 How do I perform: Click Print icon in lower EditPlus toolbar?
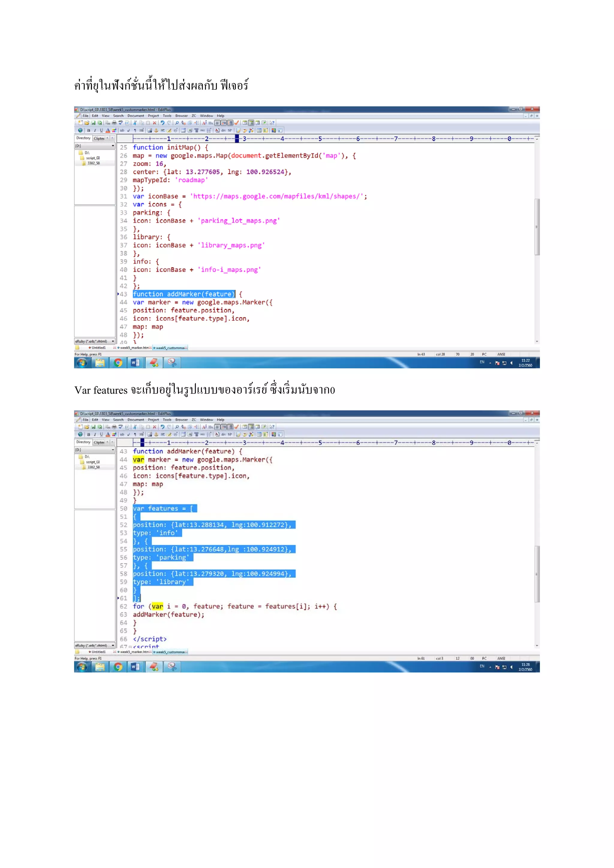[114, 427]
